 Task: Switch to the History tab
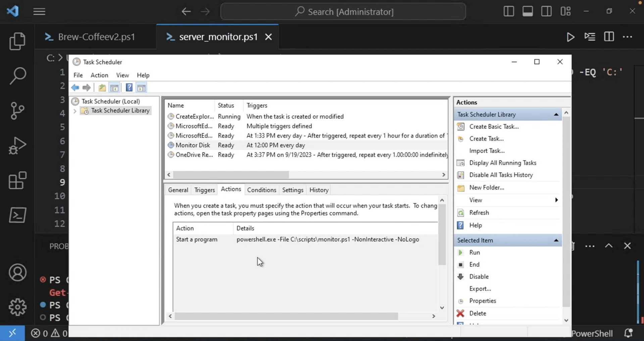319,190
